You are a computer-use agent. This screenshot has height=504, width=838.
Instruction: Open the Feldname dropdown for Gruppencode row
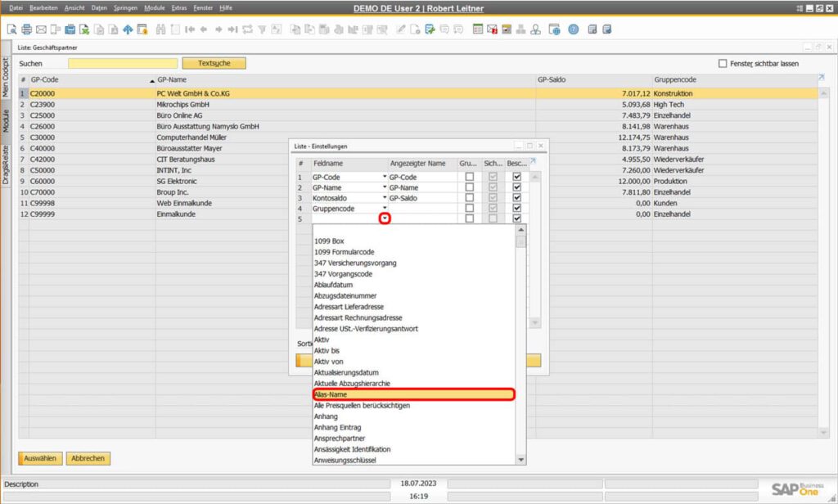tap(385, 208)
